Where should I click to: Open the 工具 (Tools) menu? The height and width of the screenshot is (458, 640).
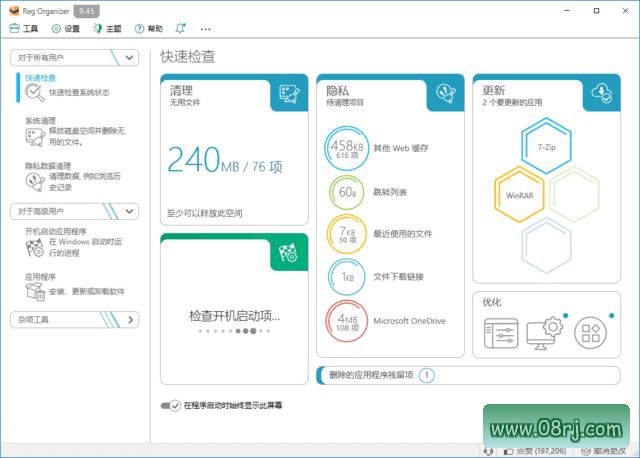click(24, 29)
